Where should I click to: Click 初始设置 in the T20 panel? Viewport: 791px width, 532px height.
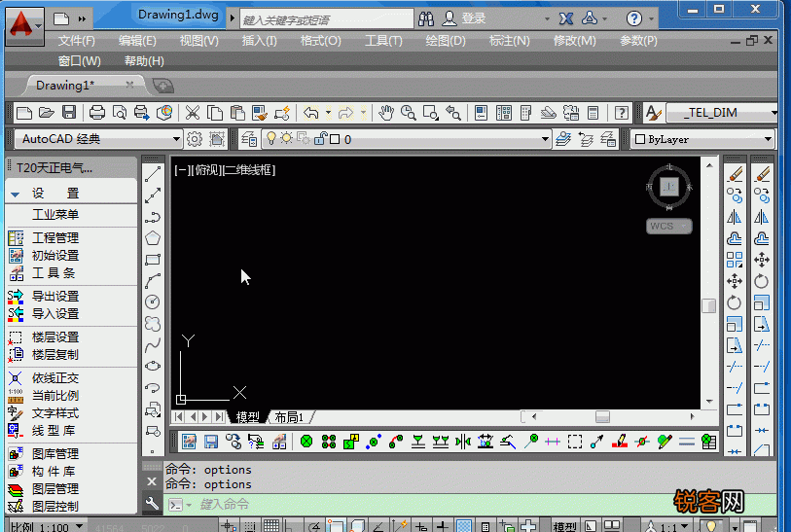55,255
